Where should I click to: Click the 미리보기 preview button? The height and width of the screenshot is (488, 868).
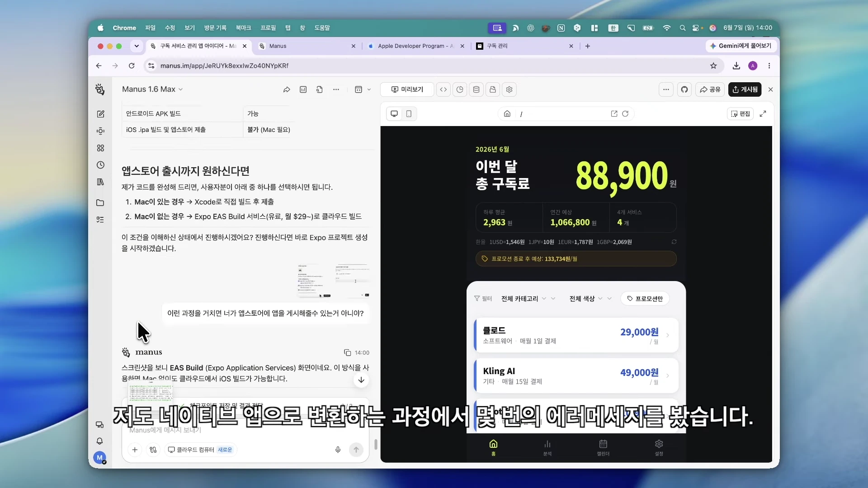pyautogui.click(x=407, y=89)
